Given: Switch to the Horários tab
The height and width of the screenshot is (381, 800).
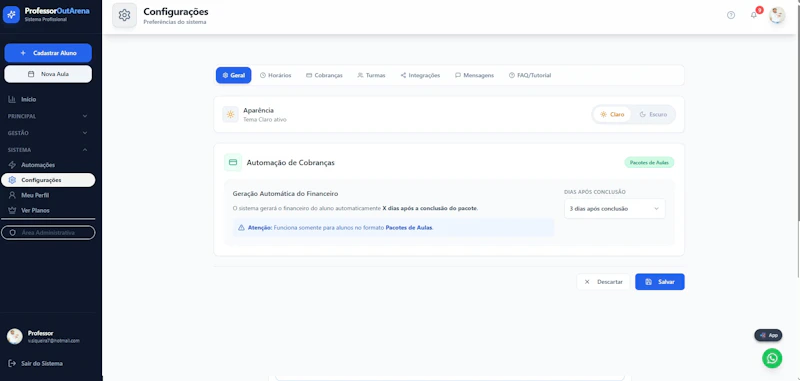Looking at the screenshot, I should point(276,75).
